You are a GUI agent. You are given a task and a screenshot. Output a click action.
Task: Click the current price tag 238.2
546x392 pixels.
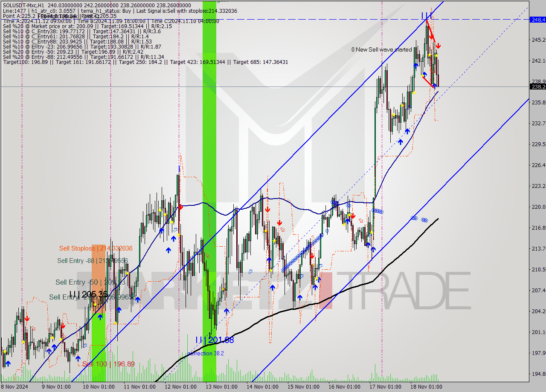coord(537,86)
